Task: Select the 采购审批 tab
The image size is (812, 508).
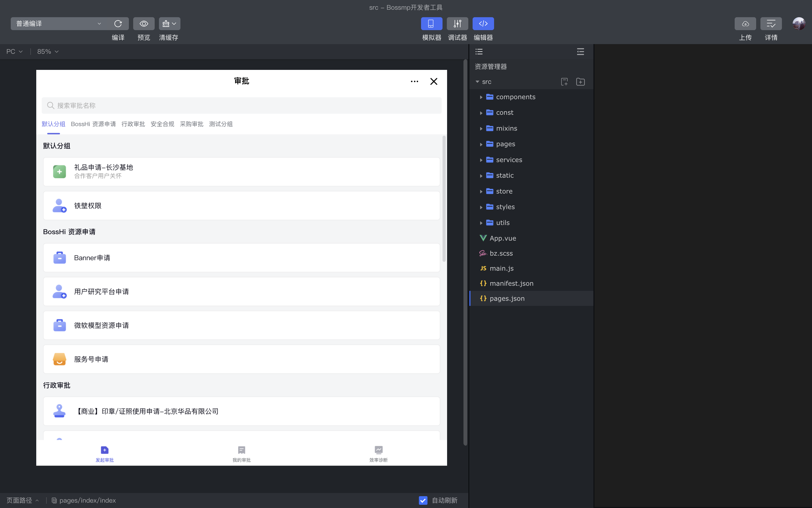Action: [x=192, y=124]
